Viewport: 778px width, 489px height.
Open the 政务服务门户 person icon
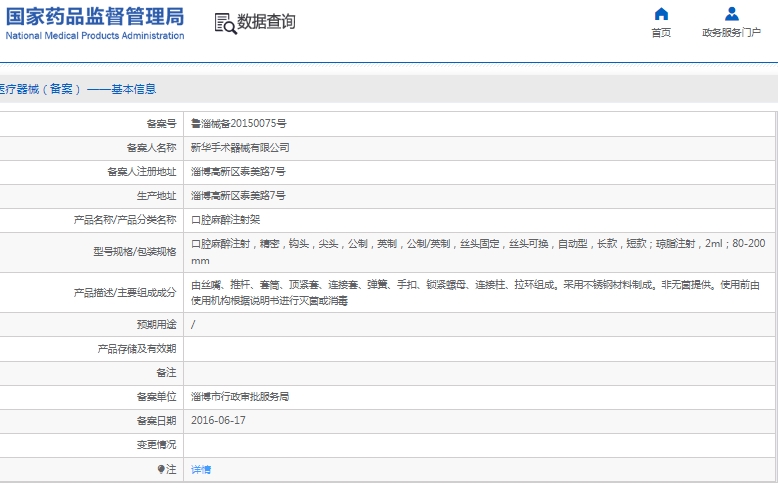731,13
